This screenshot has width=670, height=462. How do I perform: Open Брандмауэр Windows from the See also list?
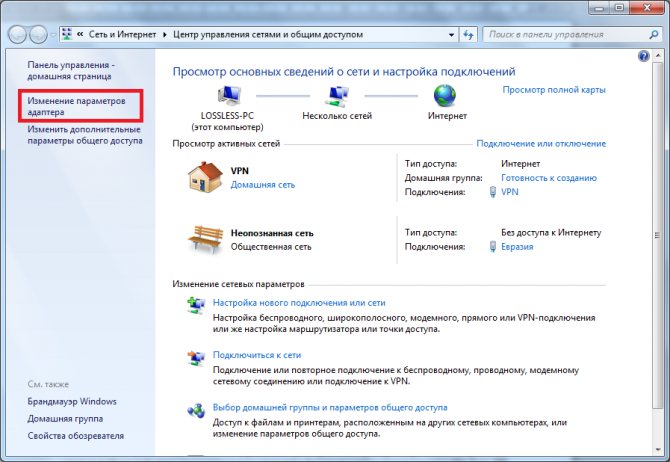(x=72, y=401)
